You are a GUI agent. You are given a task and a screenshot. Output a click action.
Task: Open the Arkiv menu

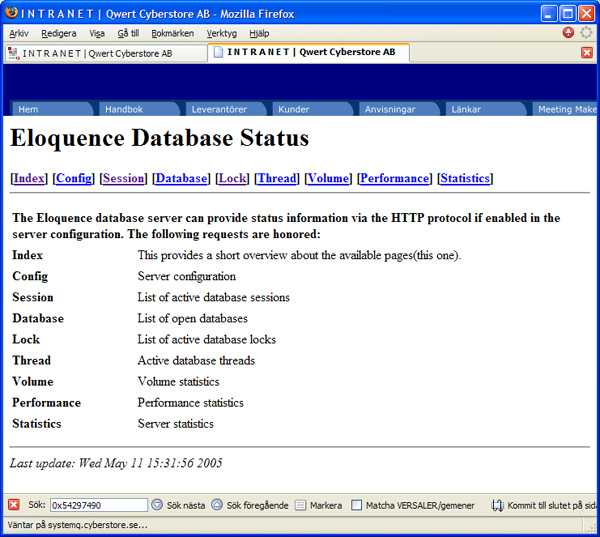pos(19,34)
